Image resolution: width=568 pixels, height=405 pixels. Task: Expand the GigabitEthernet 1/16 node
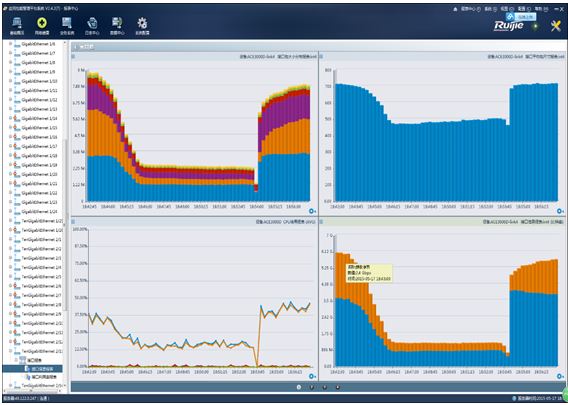(x=10, y=137)
